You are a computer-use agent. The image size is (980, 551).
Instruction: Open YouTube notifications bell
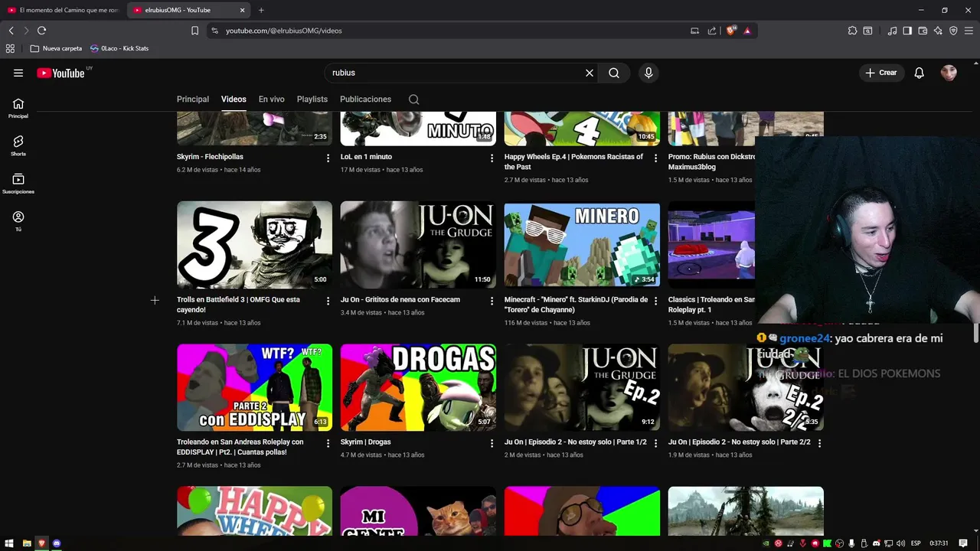point(920,73)
